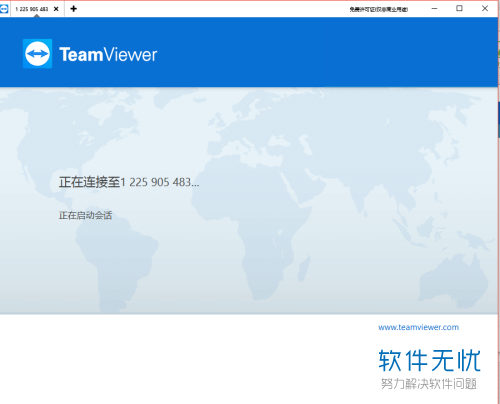Click the license text in title bar

379,9
